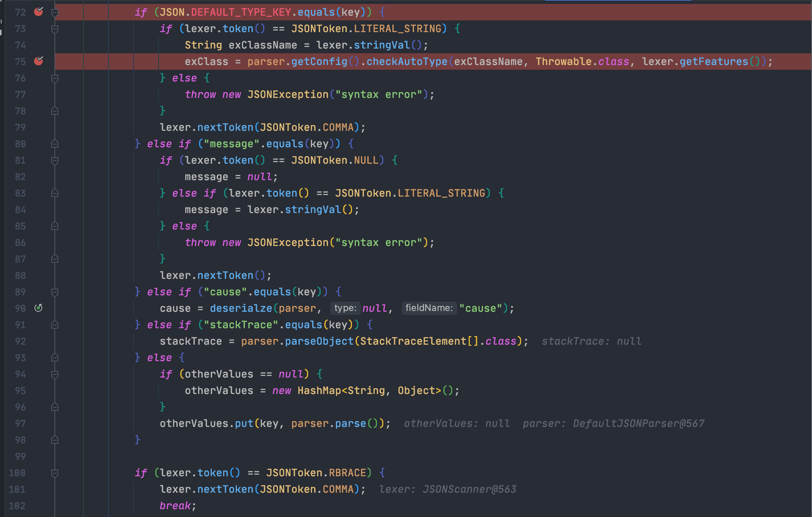812x517 pixels.
Task: Collapse the NULL token check at line 81
Action: point(55,161)
